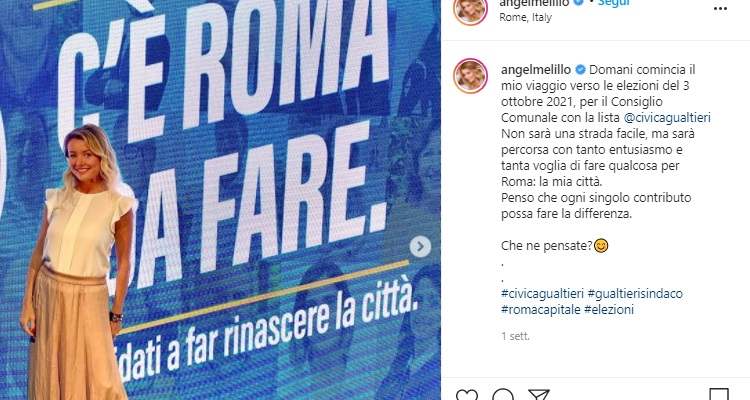
Task: Open the #civicagualtieri hashtag
Action: (542, 293)
